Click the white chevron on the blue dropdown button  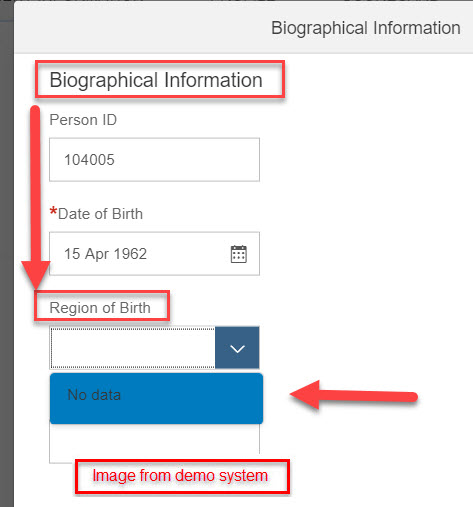(x=238, y=349)
